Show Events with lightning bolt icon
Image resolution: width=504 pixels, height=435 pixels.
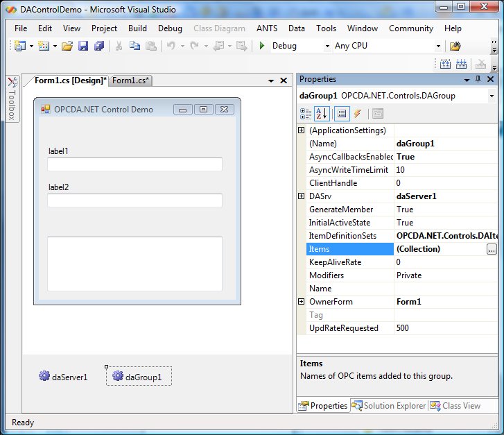coord(358,114)
